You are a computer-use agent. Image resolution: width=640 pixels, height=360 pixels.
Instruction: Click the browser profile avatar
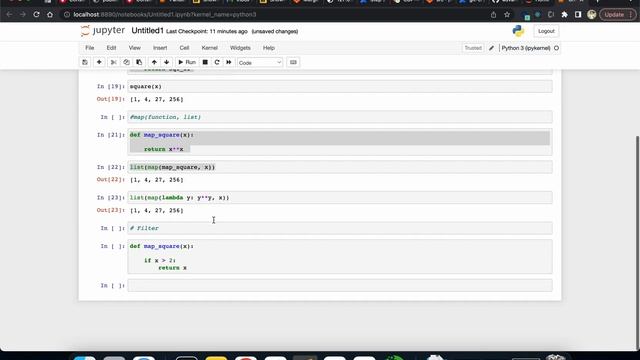pos(591,15)
